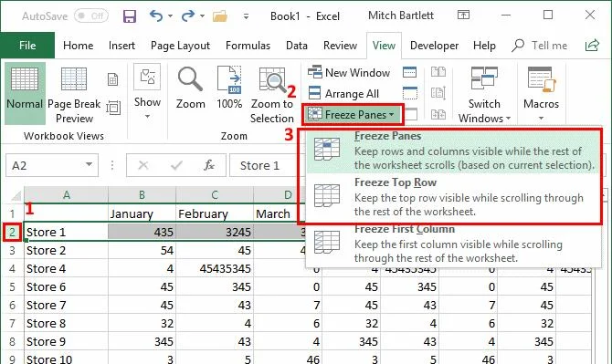
Task: Open Customize Quick Access Toolbar arrow
Action: (x=246, y=16)
